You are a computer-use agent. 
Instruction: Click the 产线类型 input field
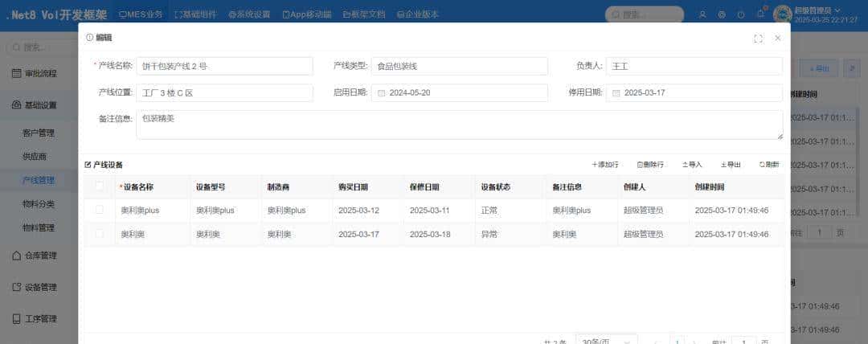click(x=460, y=66)
